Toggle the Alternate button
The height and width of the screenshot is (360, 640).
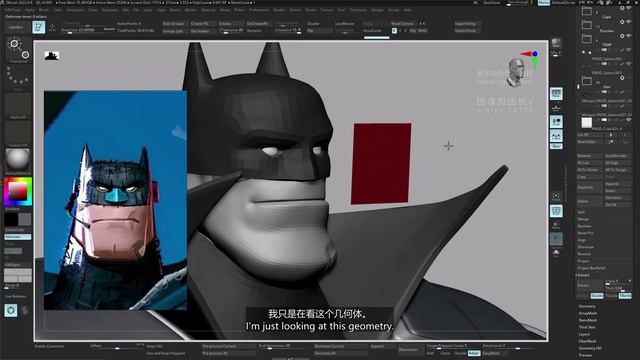[x=18, y=237]
